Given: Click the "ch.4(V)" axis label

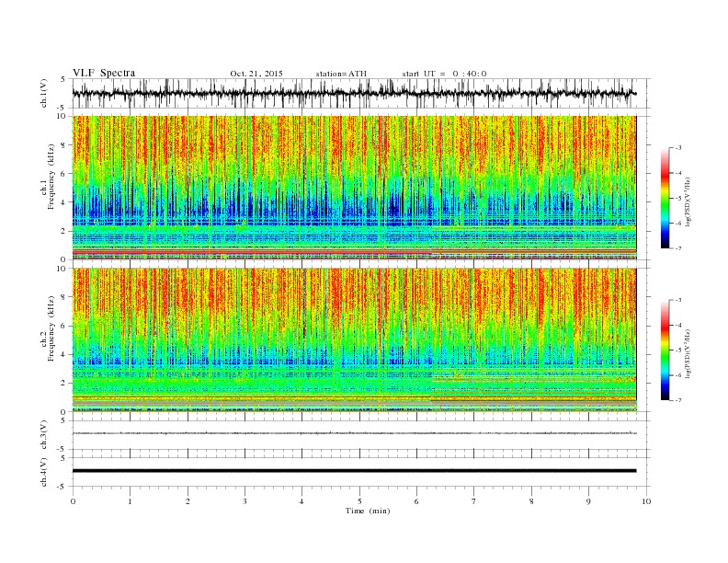Looking at the screenshot, I should click(44, 472).
